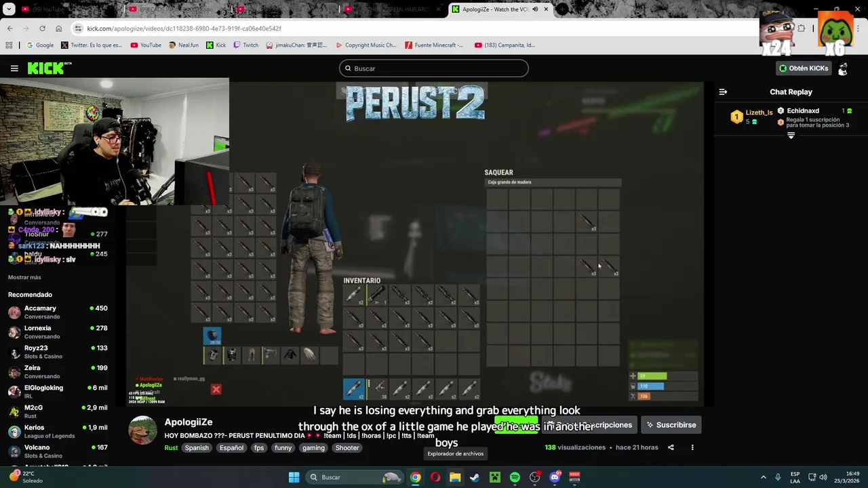Share the video via share icon
The height and width of the screenshot is (488, 868).
click(671, 447)
